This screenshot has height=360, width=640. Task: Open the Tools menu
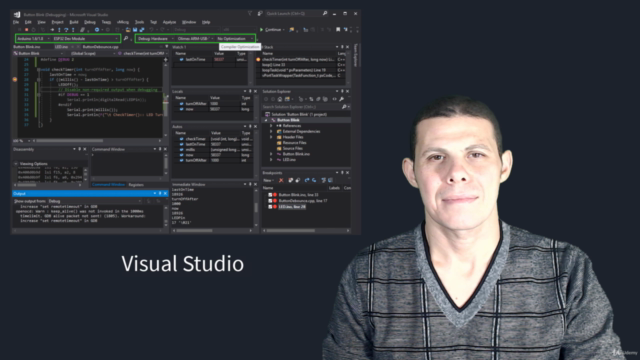[140, 22]
